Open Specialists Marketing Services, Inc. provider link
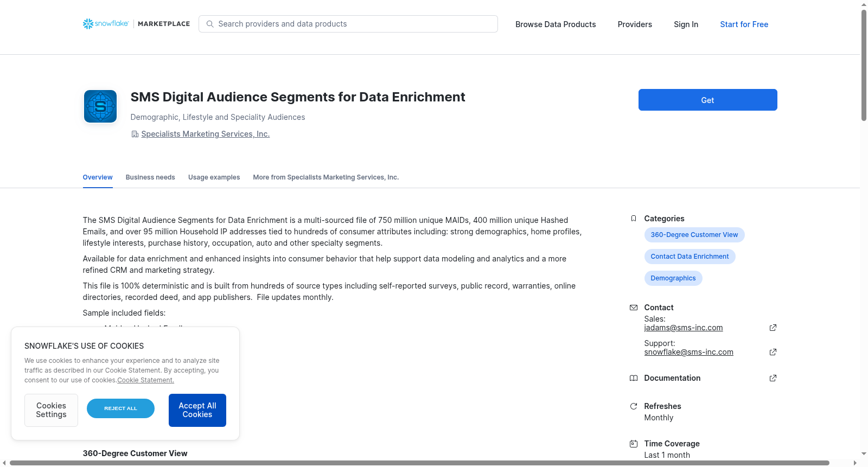868x467 pixels. pyautogui.click(x=205, y=134)
